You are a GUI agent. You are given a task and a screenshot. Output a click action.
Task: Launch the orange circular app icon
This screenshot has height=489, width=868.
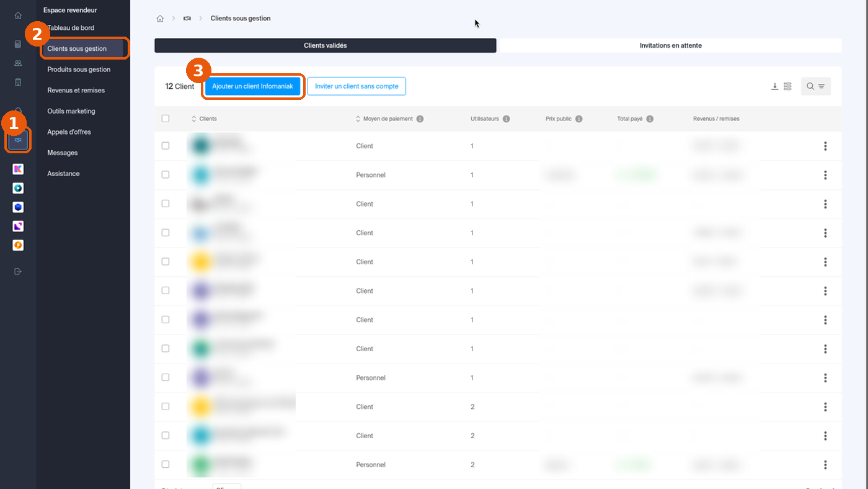point(18,246)
